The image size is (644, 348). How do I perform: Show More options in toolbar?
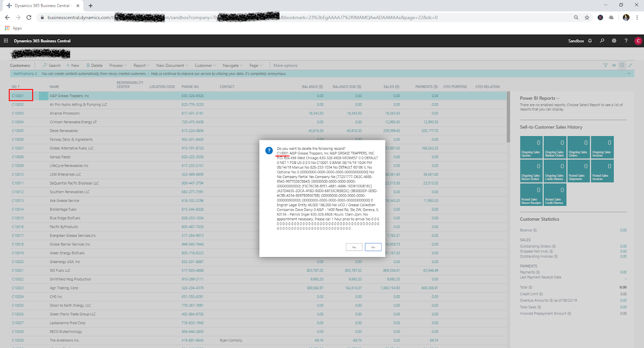pos(285,65)
